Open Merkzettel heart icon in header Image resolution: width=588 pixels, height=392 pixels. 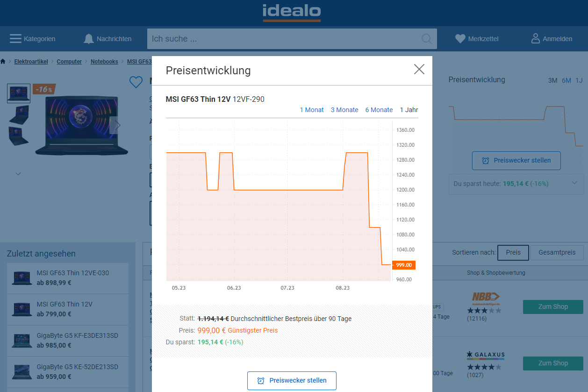point(460,39)
